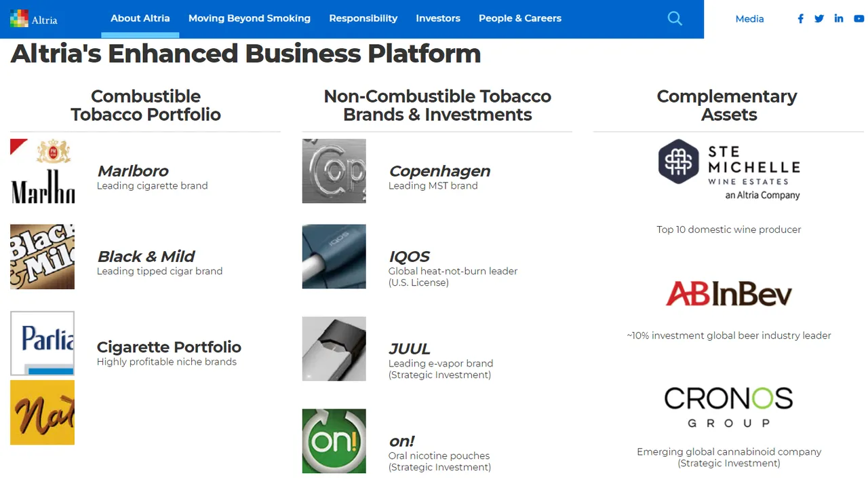Open Altria's Facebook page icon
The width and height of the screenshot is (868, 484).
click(800, 19)
